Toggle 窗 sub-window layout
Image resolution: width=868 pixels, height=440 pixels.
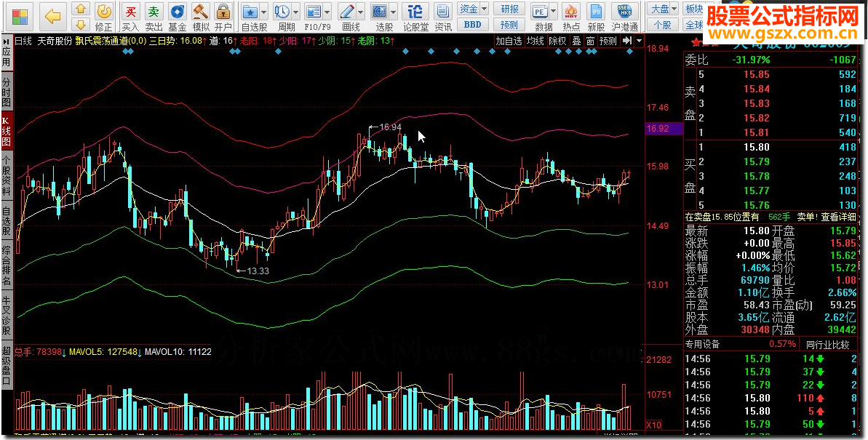point(590,41)
